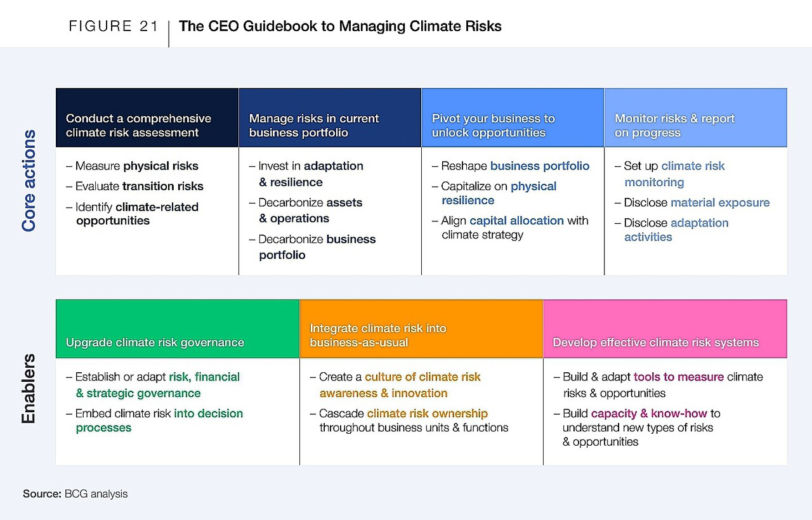The width and height of the screenshot is (812, 520).
Task: Select the 'Decarbonize assets & operations' item
Action: pos(310,211)
